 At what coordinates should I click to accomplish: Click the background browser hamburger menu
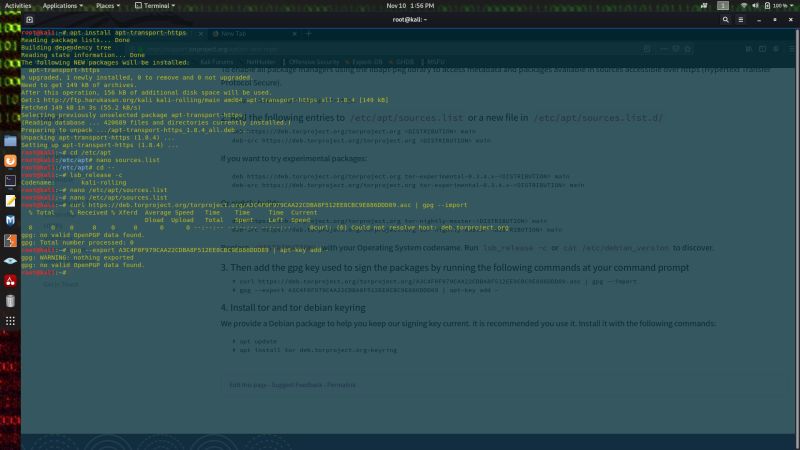click(791, 49)
